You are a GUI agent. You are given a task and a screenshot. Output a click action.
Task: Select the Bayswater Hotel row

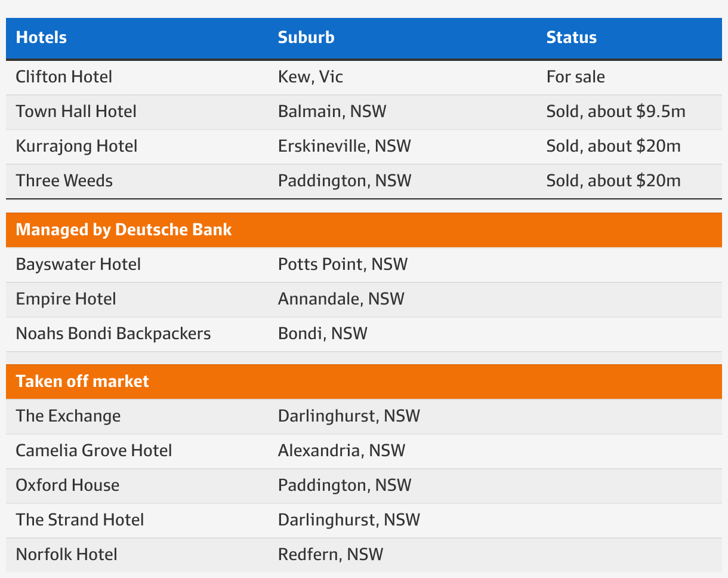pos(78,265)
